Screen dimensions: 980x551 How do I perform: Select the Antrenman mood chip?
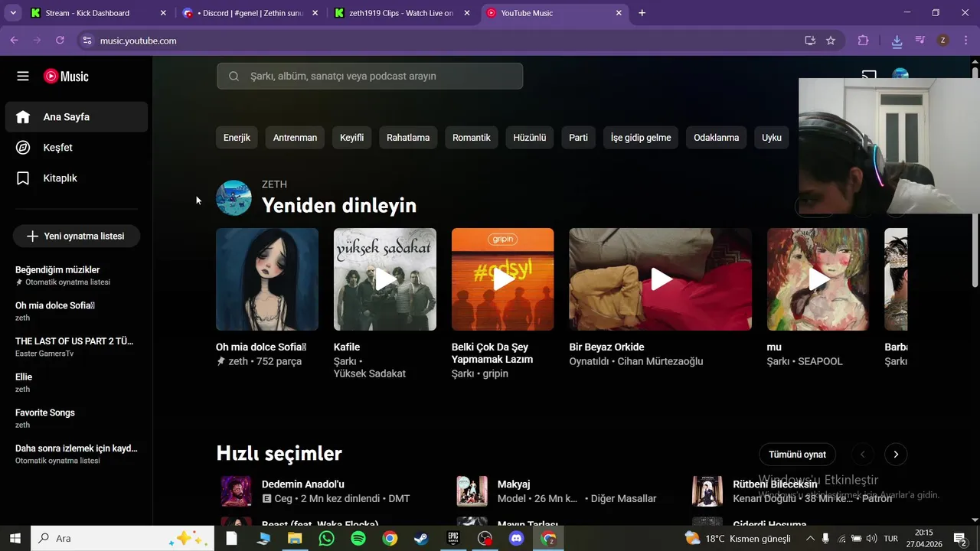tap(295, 138)
